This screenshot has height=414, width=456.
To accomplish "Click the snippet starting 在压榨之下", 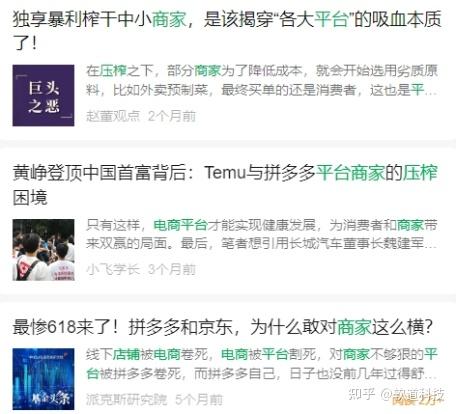I will coord(262,80).
